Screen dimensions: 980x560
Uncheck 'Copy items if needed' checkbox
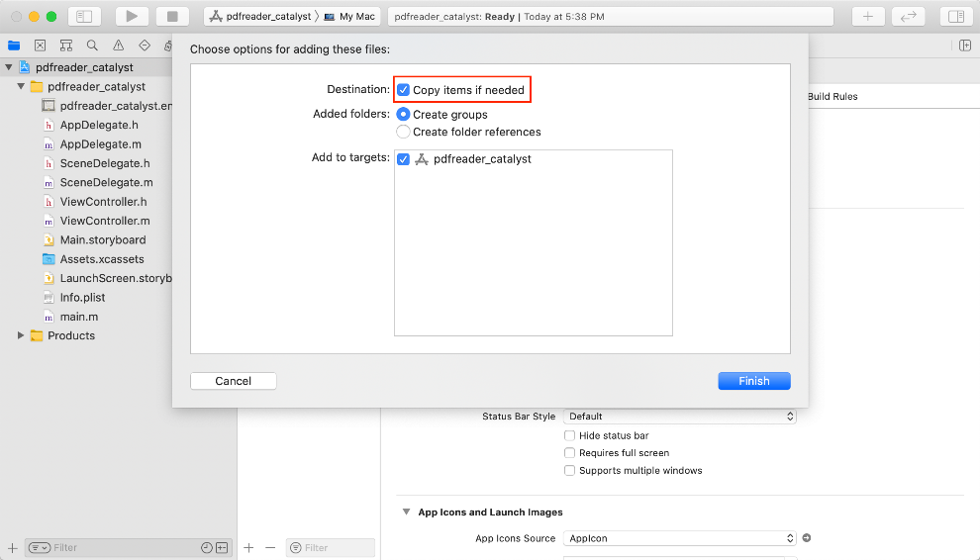[x=404, y=90]
